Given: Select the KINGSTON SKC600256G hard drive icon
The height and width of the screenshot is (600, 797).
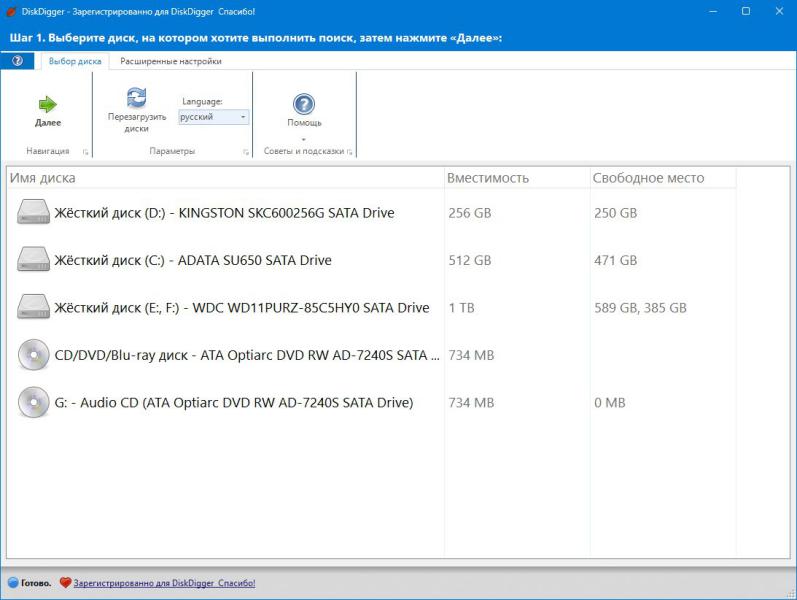Looking at the screenshot, I should coord(33,213).
